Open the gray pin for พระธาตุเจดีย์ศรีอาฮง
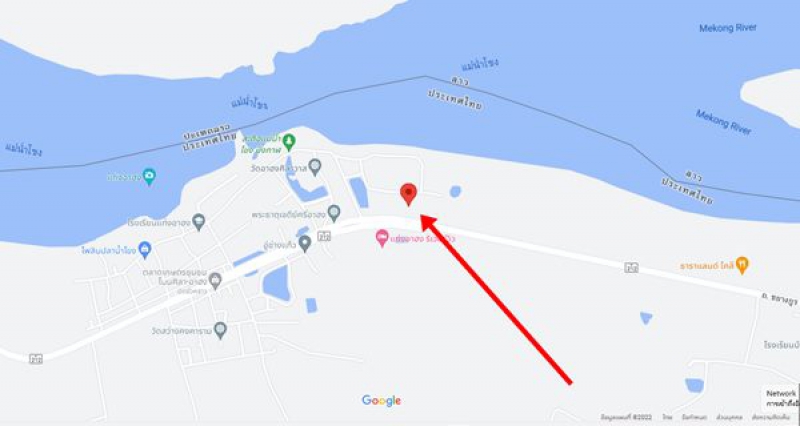The width and height of the screenshot is (800, 426). [x=334, y=213]
